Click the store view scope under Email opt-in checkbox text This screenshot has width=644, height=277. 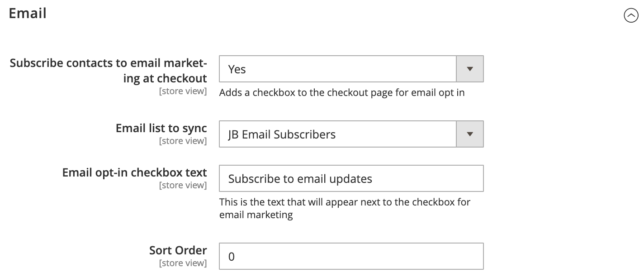coord(183,185)
